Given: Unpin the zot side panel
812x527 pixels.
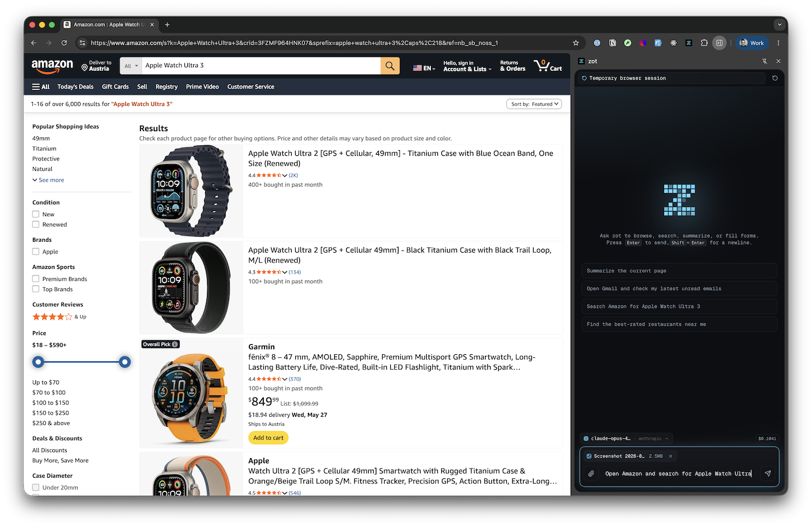Looking at the screenshot, I should (764, 61).
